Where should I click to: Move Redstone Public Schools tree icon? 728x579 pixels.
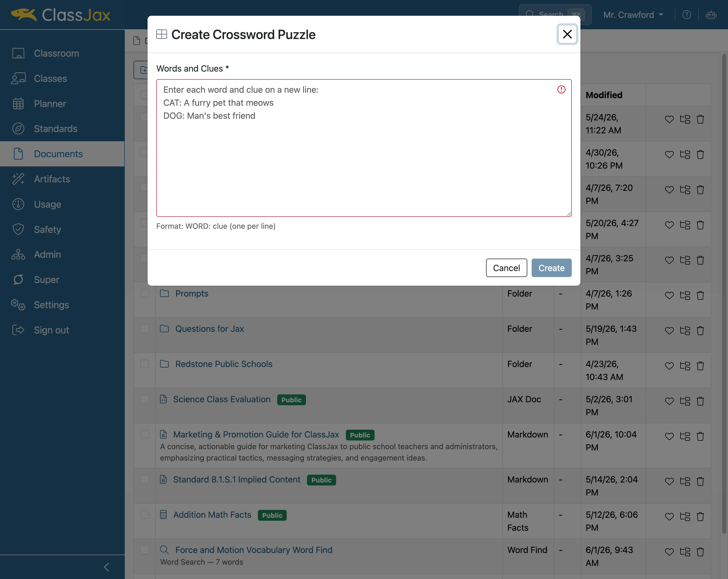pyautogui.click(x=685, y=366)
